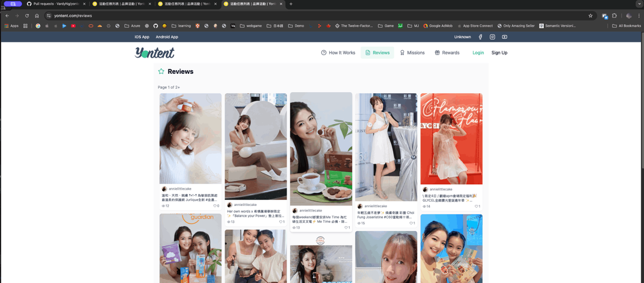Click the Login link
644x283 pixels.
click(x=478, y=53)
